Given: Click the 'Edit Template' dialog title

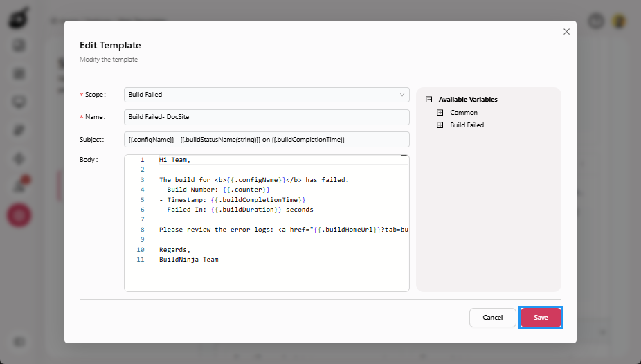Looking at the screenshot, I should (110, 45).
